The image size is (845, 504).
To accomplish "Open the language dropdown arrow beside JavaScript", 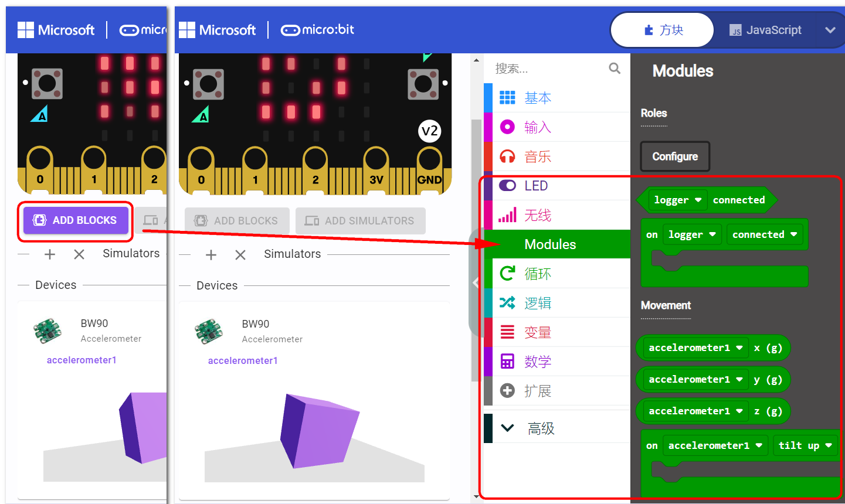I will click(830, 30).
